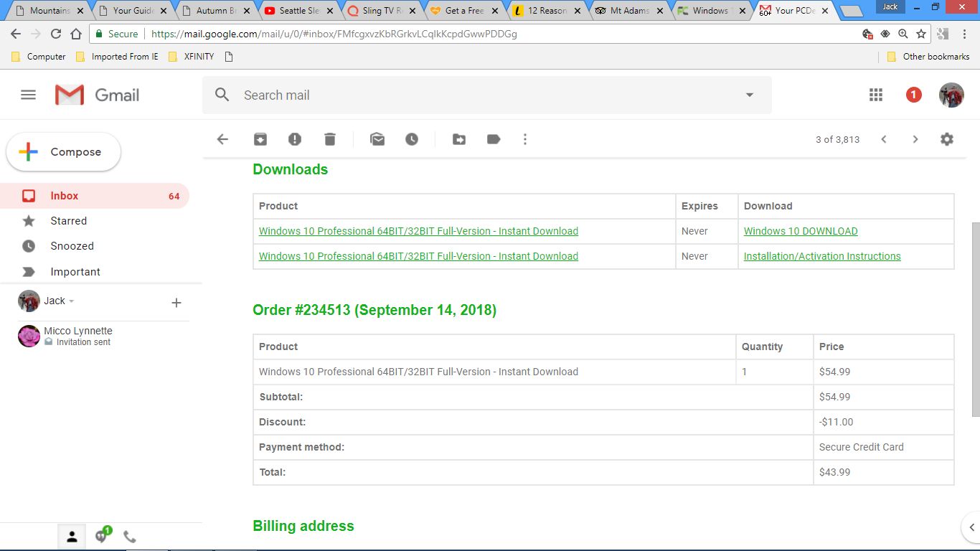Open the Starred folder
The width and height of the screenshot is (980, 551).
pos(95,221)
